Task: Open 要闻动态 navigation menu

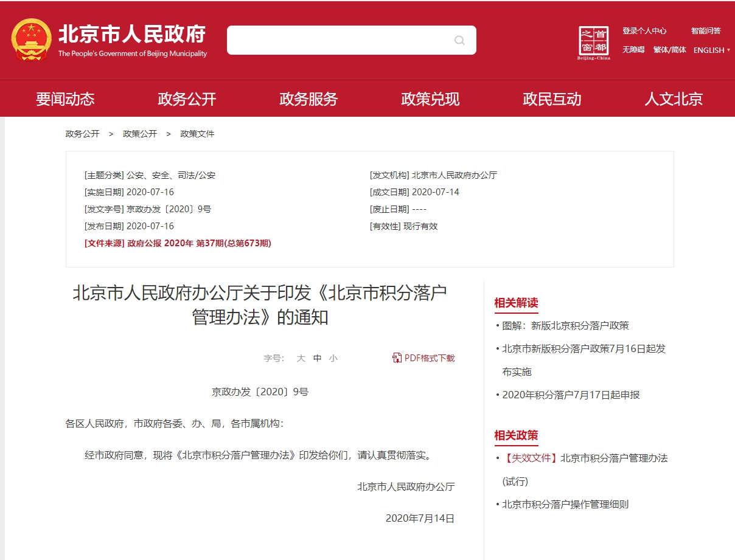Action: coord(65,99)
